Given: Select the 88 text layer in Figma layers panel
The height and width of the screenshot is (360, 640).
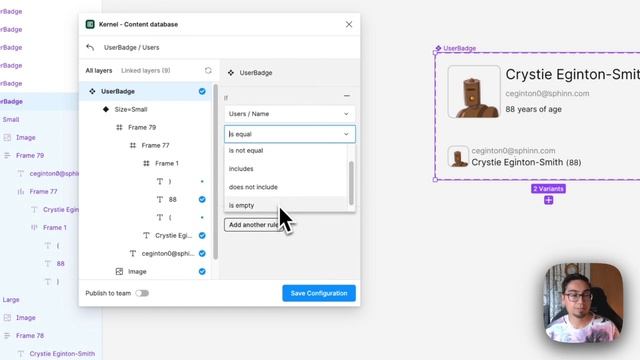Looking at the screenshot, I should [60, 264].
